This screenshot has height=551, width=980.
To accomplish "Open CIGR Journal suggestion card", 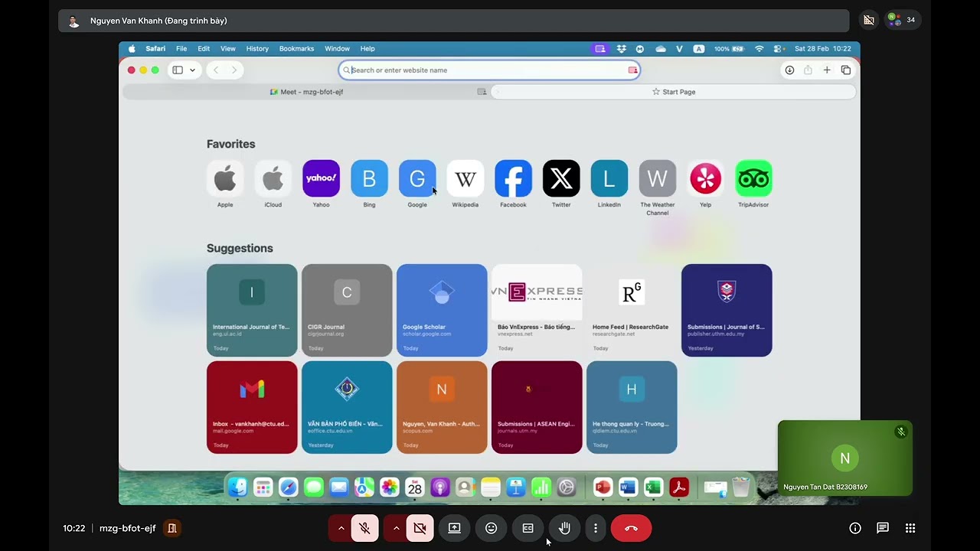I will pos(347,310).
